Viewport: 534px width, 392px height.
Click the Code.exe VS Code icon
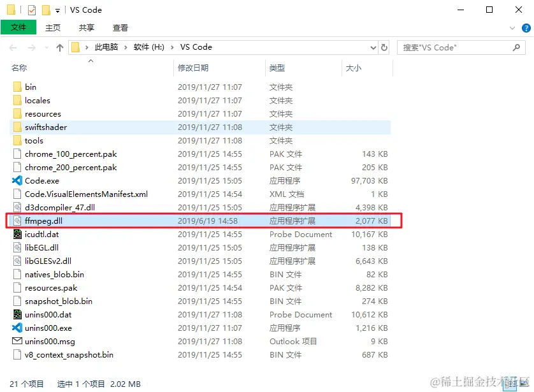pos(17,180)
